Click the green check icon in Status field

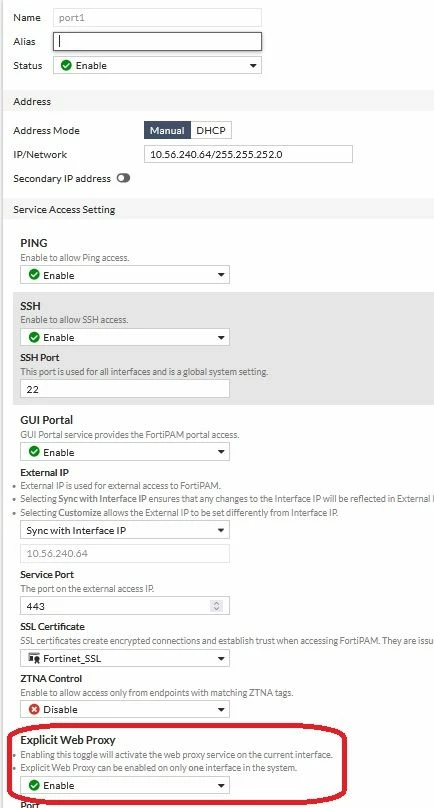(x=66, y=65)
